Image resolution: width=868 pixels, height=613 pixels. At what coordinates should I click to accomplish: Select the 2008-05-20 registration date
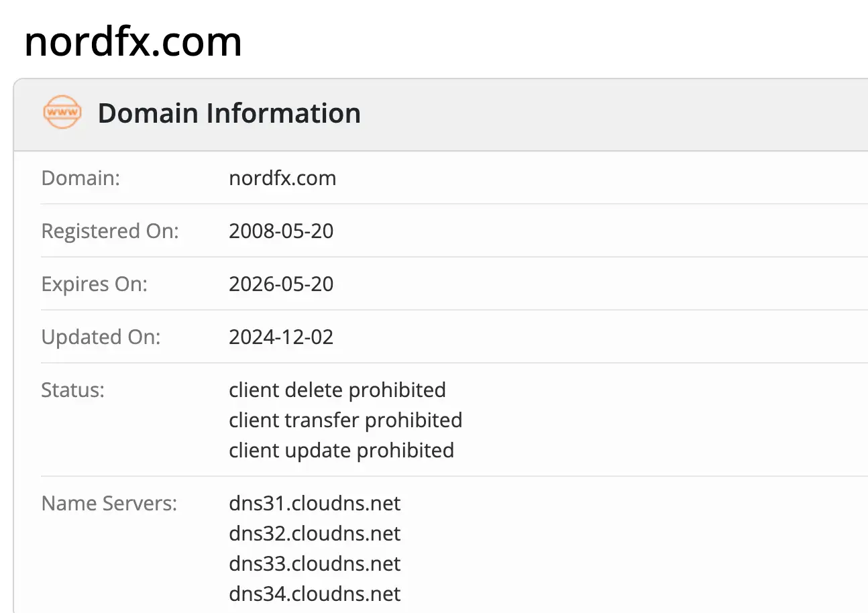(x=281, y=231)
